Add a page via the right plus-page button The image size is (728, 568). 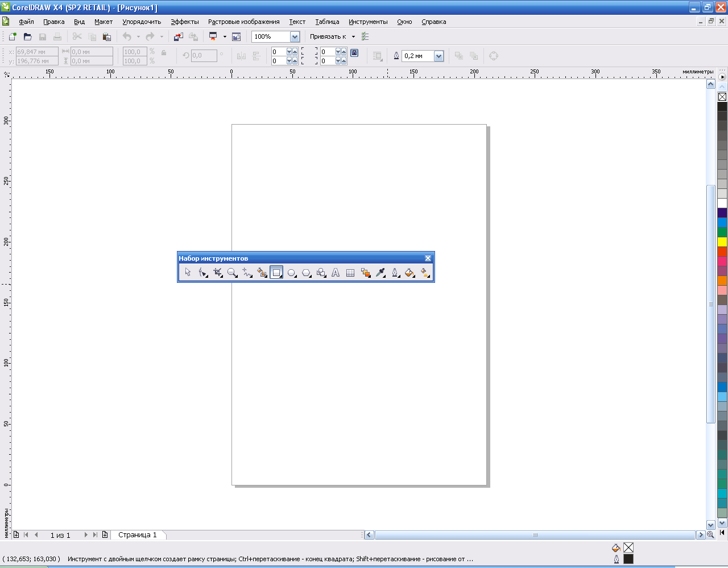(105, 535)
